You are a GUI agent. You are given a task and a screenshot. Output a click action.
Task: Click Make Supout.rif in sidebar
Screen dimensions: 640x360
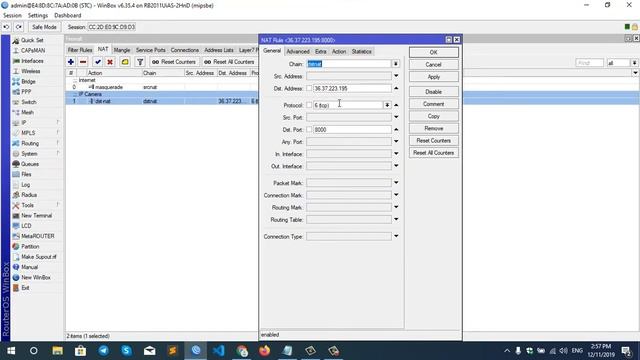click(39, 257)
